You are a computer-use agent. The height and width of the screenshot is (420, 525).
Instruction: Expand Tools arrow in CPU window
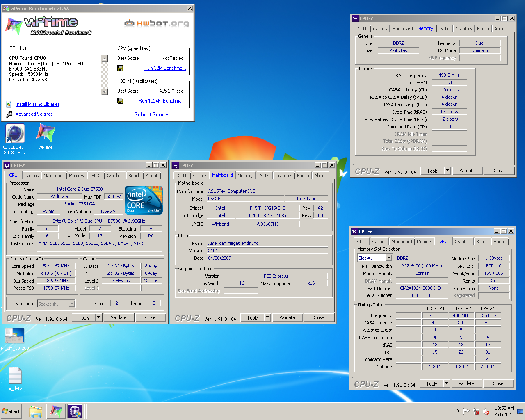[x=98, y=317]
